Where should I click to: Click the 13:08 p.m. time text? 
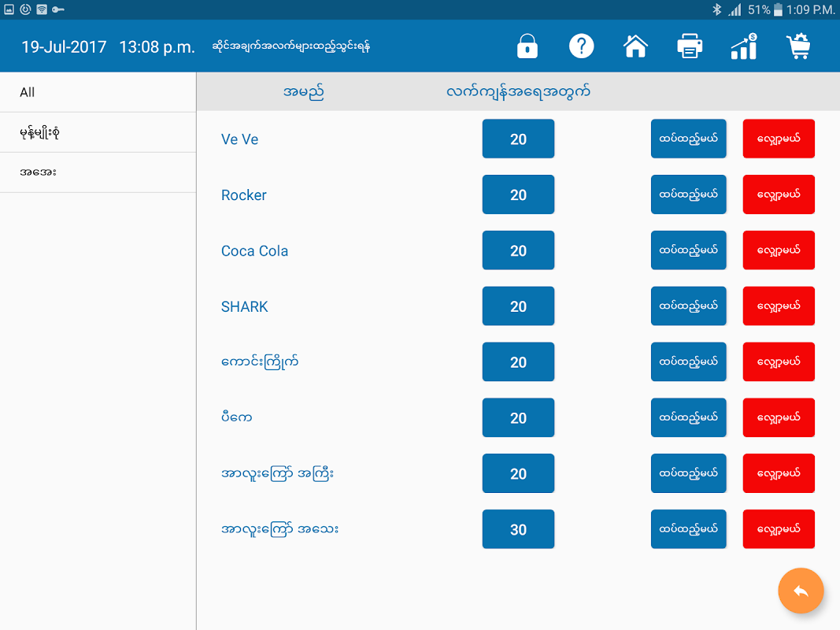(157, 47)
